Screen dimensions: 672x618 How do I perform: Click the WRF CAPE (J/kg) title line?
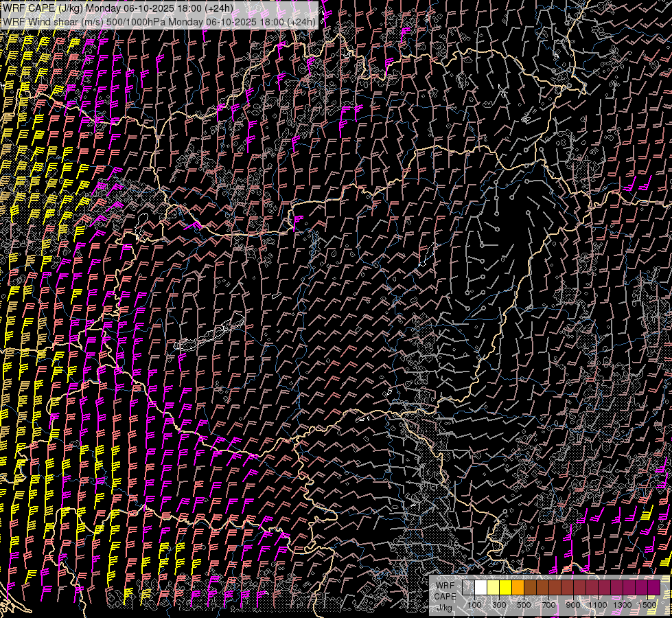[x=118, y=8]
